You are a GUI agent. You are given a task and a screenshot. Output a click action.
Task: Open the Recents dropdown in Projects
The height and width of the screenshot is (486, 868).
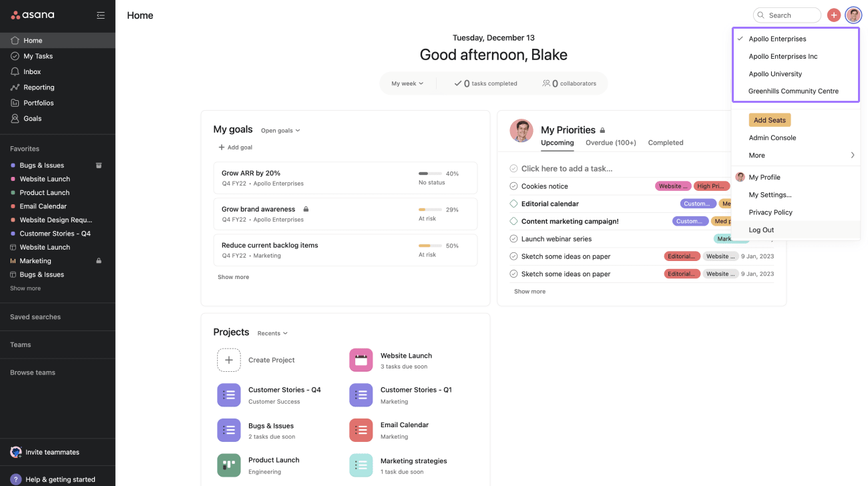point(272,333)
